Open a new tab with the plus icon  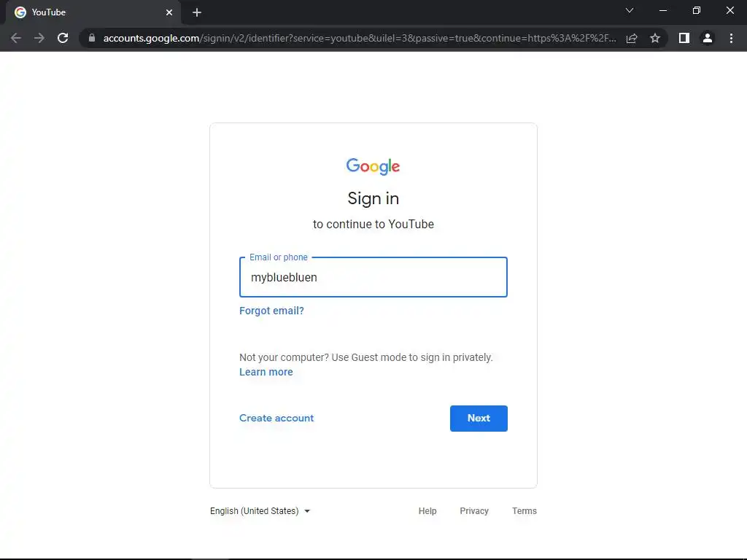click(197, 12)
